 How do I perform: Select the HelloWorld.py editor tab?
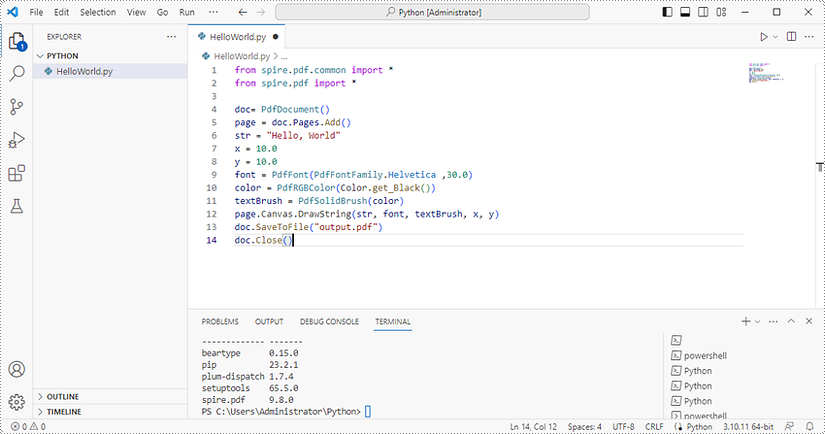(x=237, y=37)
